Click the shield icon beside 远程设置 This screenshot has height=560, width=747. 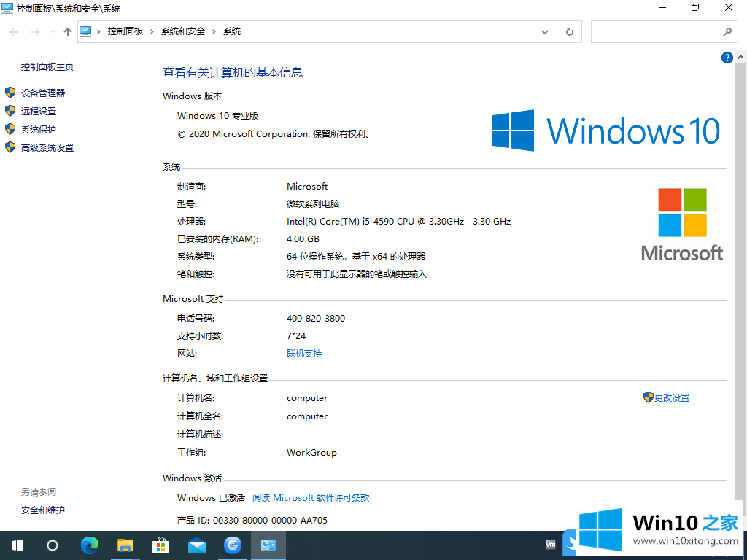click(10, 111)
